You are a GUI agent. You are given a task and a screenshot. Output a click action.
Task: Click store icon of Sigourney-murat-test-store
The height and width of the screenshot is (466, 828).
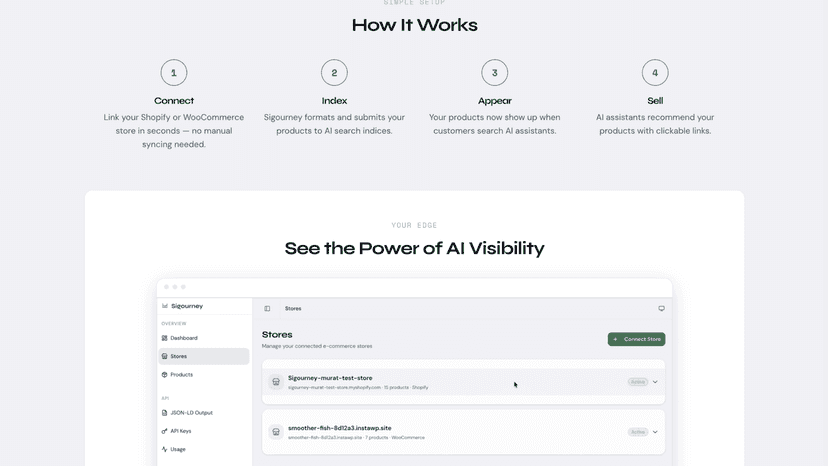(x=276, y=381)
